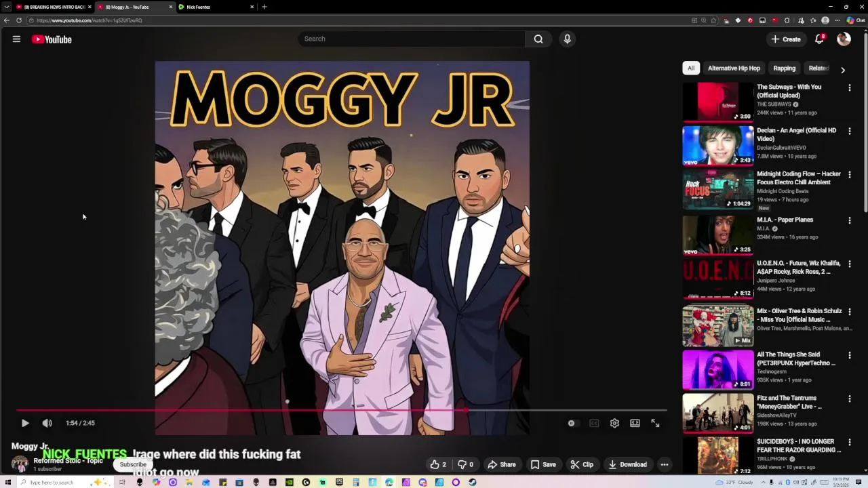Select the Alternative Hip Hop chip
Image resolution: width=868 pixels, height=488 pixels.
734,68
